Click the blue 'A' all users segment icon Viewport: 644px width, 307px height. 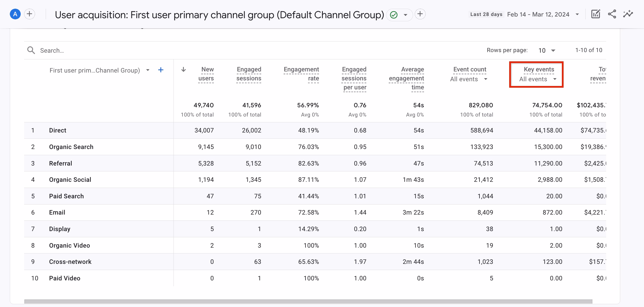(x=15, y=14)
